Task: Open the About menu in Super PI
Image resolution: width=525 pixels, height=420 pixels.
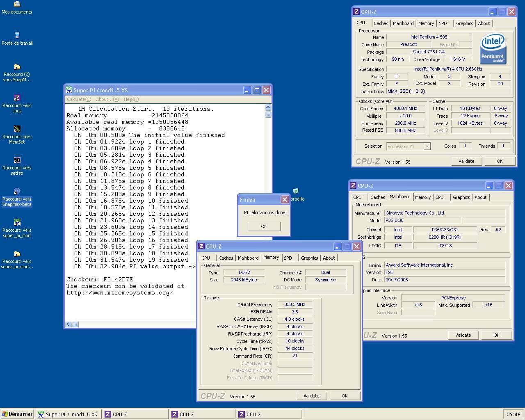Action: coord(107,99)
